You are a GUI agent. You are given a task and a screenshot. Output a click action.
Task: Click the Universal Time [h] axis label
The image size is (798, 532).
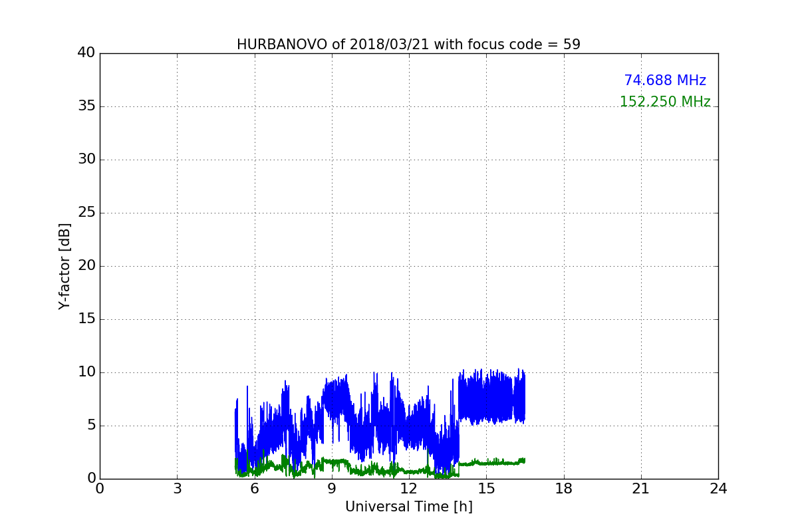point(408,507)
